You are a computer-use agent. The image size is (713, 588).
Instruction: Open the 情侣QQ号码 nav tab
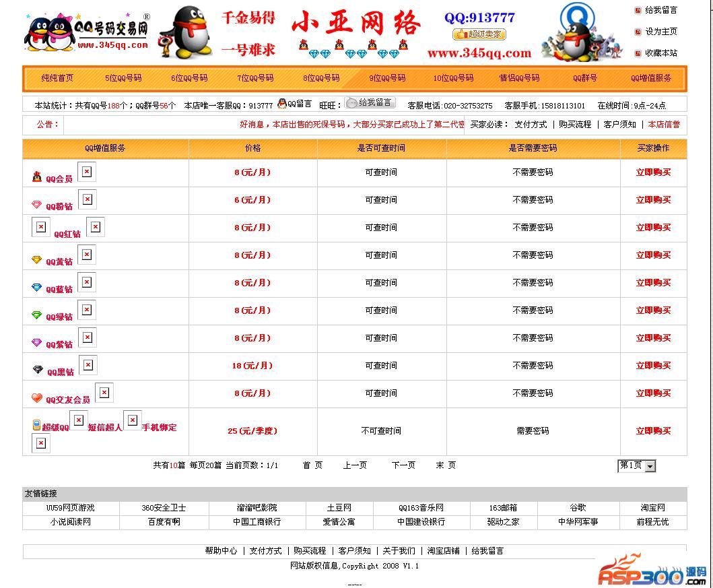pos(519,77)
